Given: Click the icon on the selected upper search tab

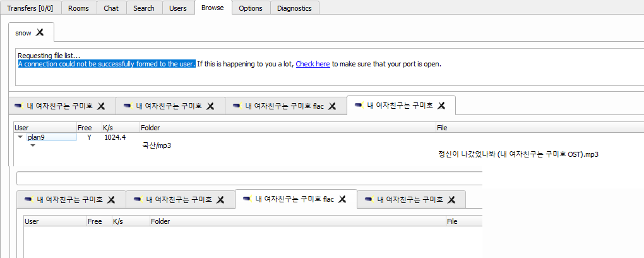Looking at the screenshot, I should point(358,106).
